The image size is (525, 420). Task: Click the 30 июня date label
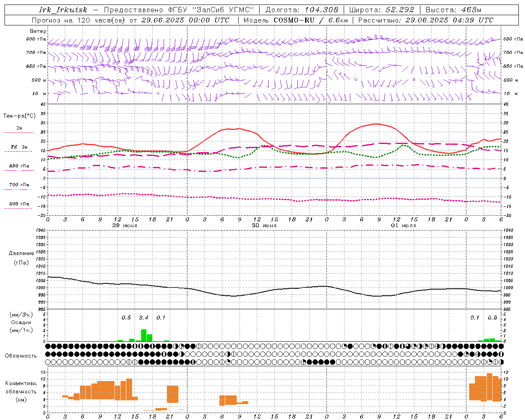(x=264, y=226)
